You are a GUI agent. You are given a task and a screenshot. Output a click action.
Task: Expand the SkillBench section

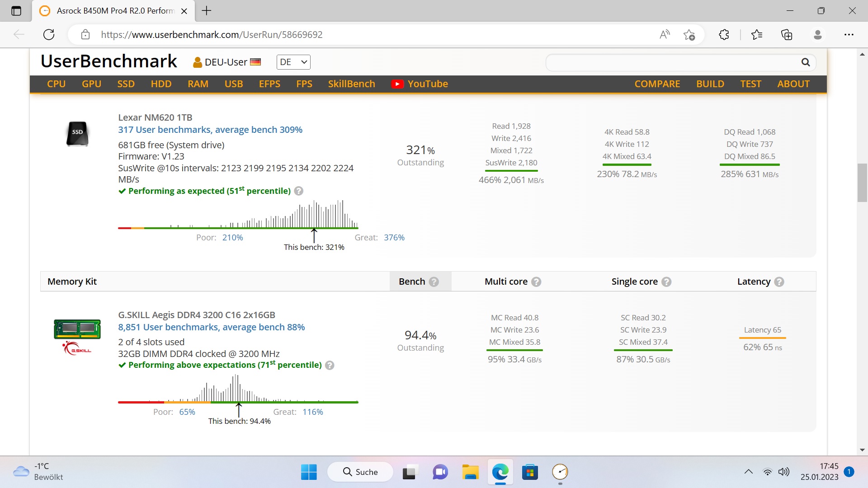click(352, 84)
